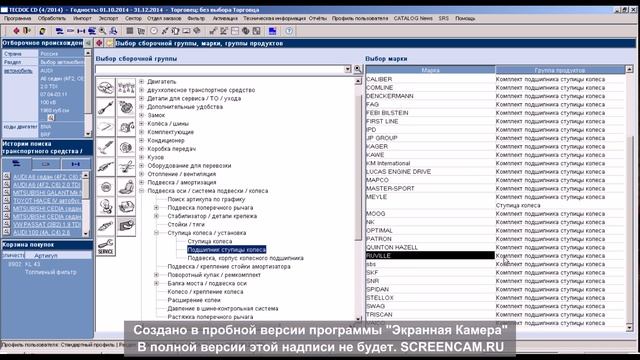Viewport: 640px width, 360px height.
Task: Expand the Колеса / шины tree node
Action: pos(142,124)
